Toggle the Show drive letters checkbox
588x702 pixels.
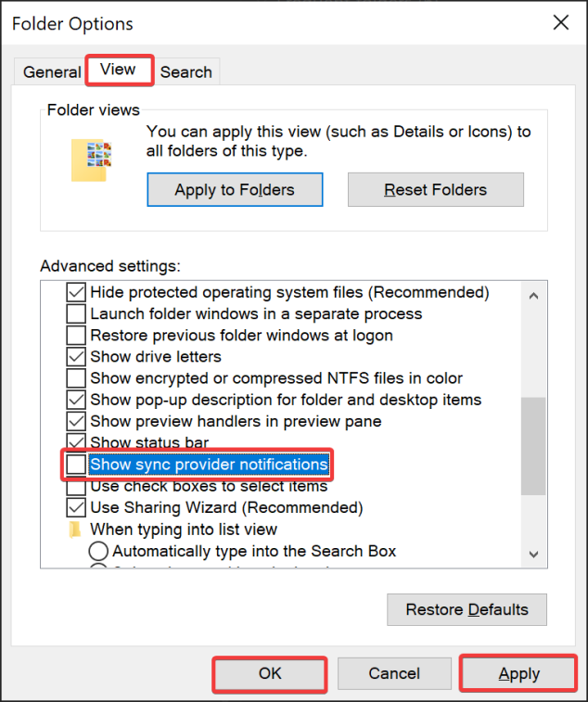pyautogui.click(x=76, y=356)
